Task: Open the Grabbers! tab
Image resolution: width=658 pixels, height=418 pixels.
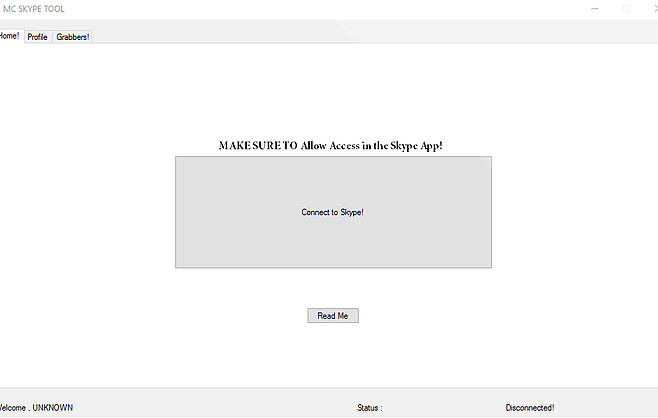Action: click(x=73, y=37)
